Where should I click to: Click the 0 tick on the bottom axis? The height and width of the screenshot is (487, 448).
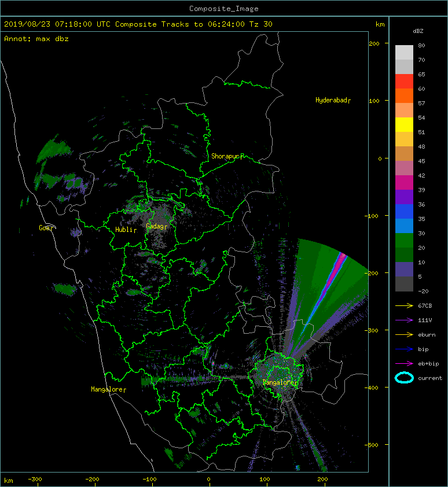click(208, 479)
